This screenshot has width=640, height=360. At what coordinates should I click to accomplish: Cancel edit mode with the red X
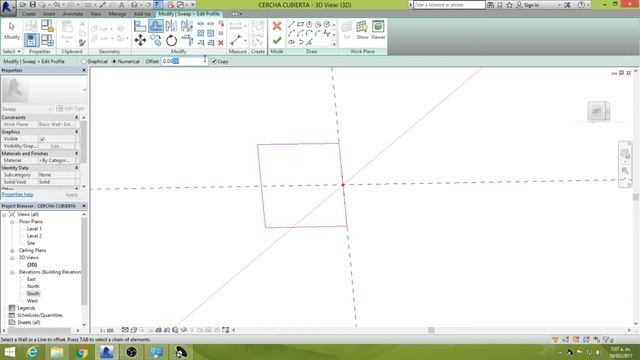[277, 26]
